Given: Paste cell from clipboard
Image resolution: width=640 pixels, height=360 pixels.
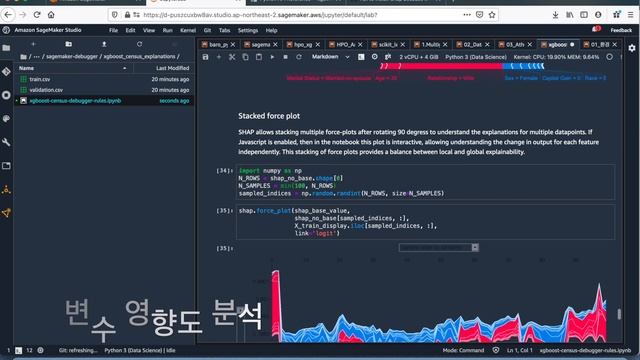Looking at the screenshot, I should [259, 57].
